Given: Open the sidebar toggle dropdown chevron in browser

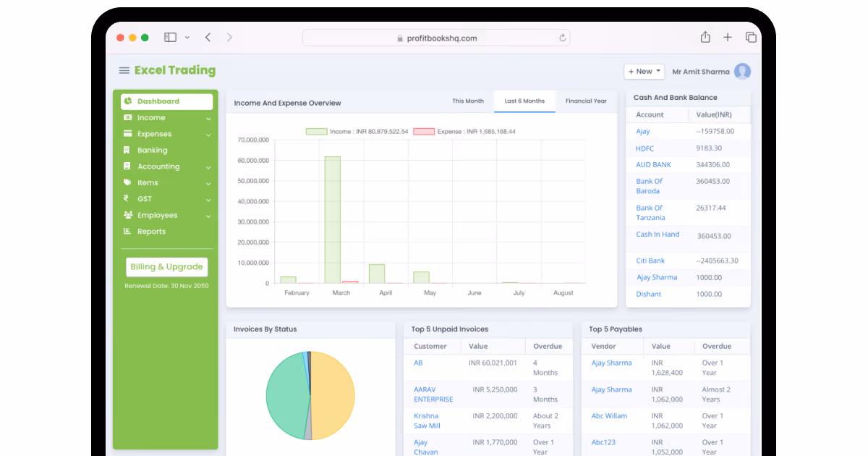Looking at the screenshot, I should (187, 37).
